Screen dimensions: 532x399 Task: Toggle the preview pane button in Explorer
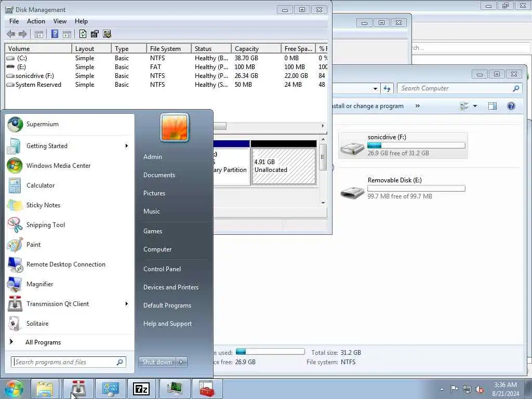493,106
